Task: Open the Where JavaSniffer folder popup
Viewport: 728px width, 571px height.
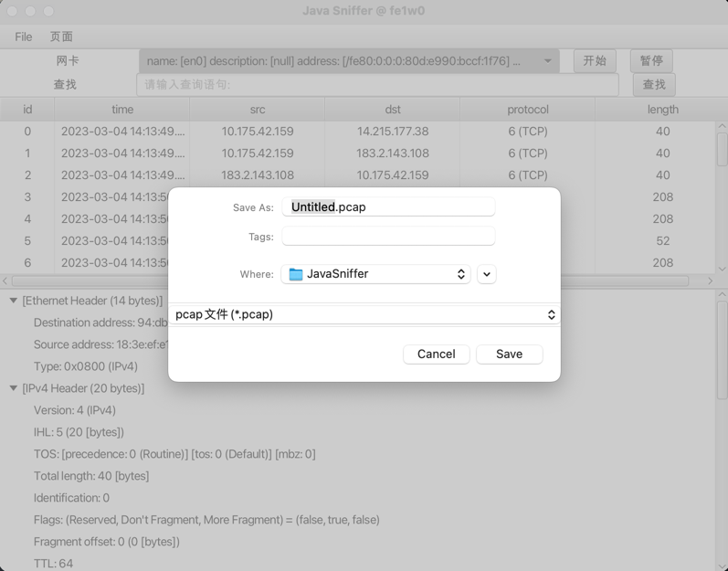Action: pos(375,274)
